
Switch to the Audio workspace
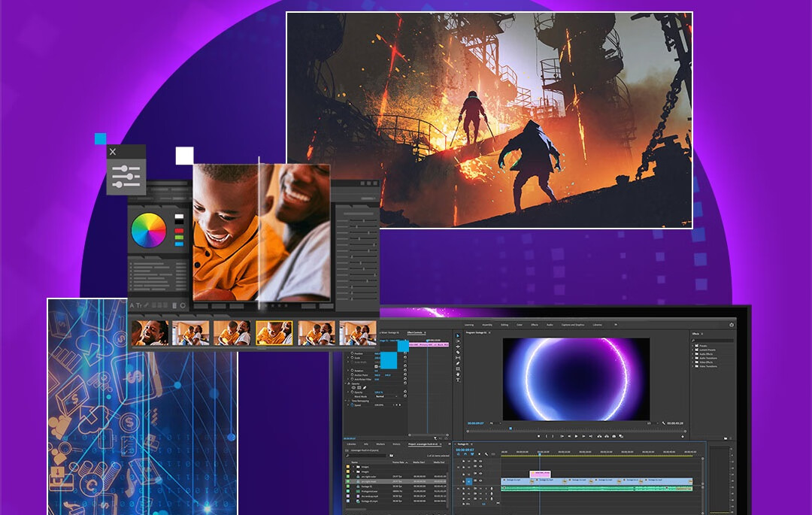click(550, 325)
